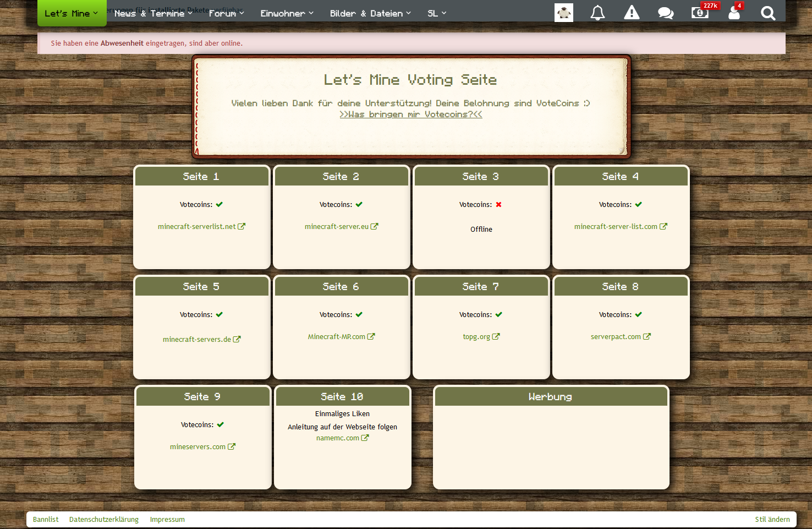Click external link icon beside serverpact.com
Screen dimensions: 812x529
pyautogui.click(x=647, y=336)
